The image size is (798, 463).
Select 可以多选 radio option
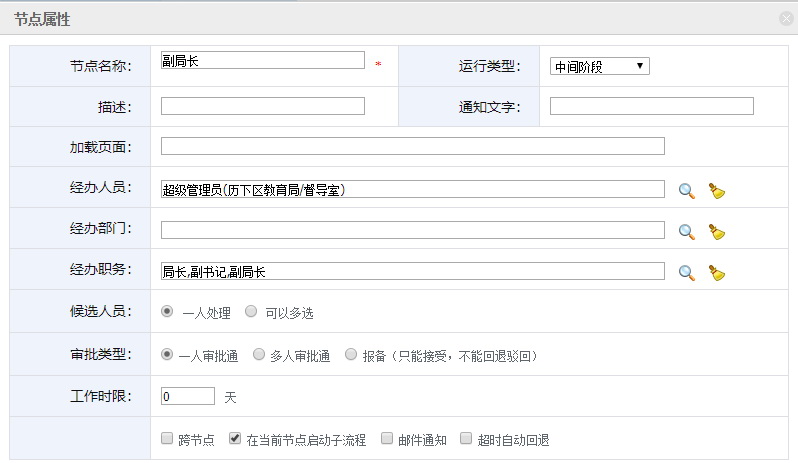(x=251, y=311)
